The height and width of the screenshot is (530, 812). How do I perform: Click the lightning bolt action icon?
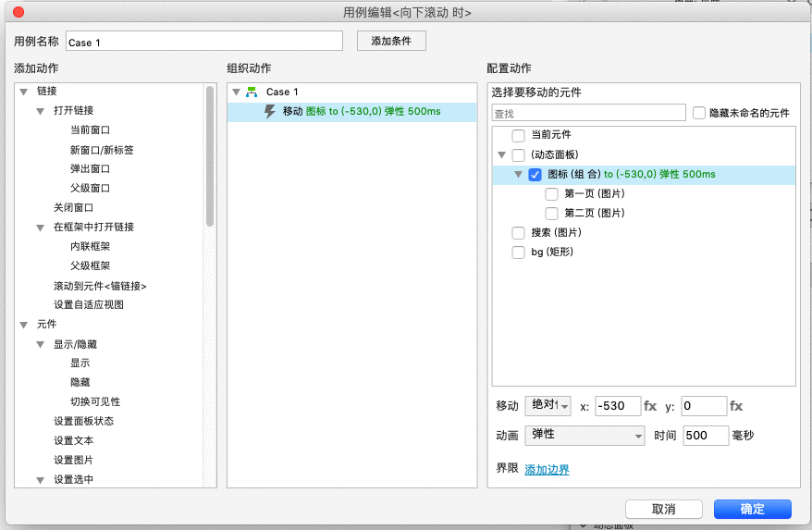[x=269, y=111]
